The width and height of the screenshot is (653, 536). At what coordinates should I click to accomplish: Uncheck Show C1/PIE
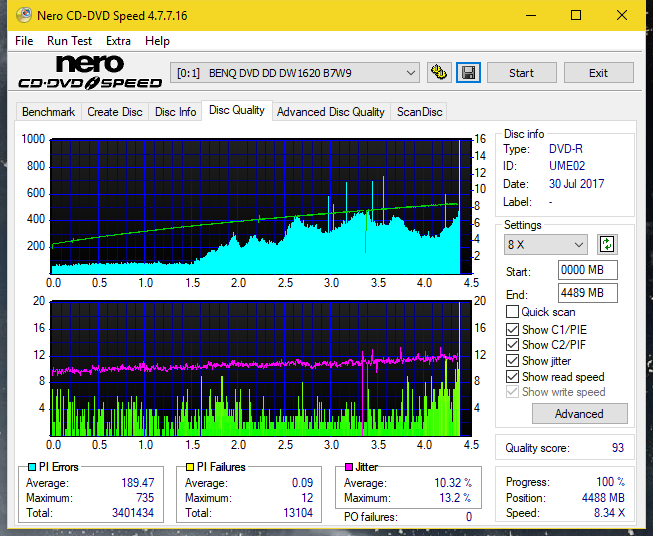pyautogui.click(x=512, y=329)
